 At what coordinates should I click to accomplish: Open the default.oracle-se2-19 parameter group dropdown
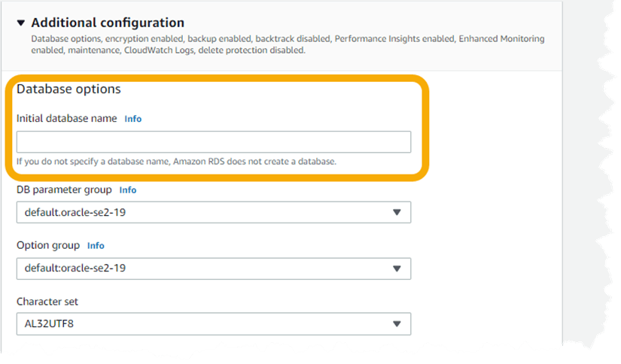coord(214,213)
